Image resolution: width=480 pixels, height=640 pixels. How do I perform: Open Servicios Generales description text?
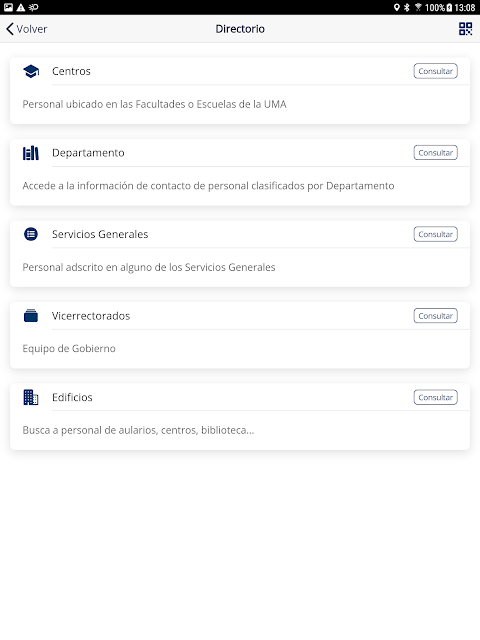pyautogui.click(x=149, y=267)
